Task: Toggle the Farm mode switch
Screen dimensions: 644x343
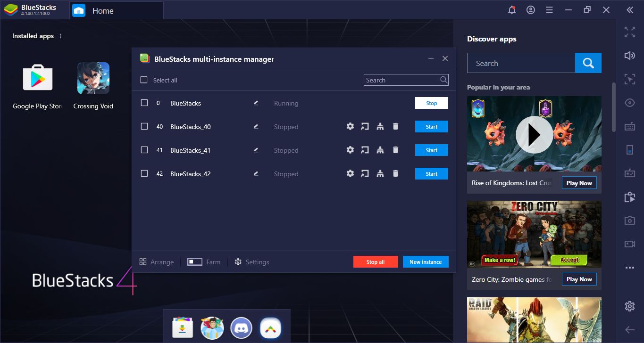Action: click(195, 262)
